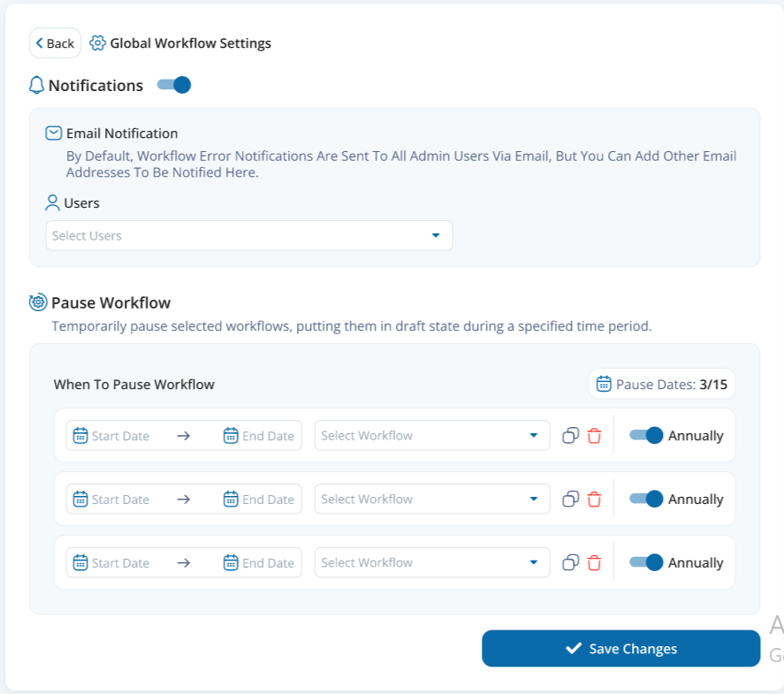The width and height of the screenshot is (784, 694).
Task: Expand Select Workflow dropdown in first row
Action: click(x=431, y=436)
